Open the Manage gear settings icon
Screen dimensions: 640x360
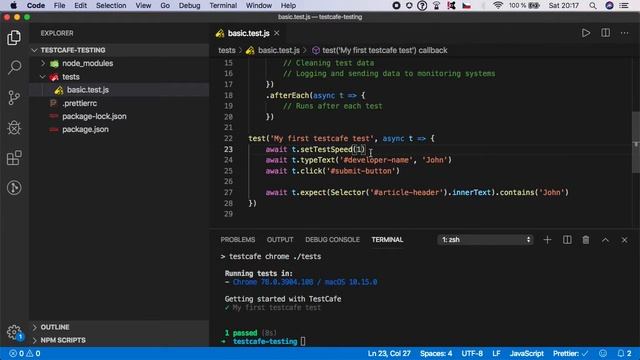click(14, 331)
